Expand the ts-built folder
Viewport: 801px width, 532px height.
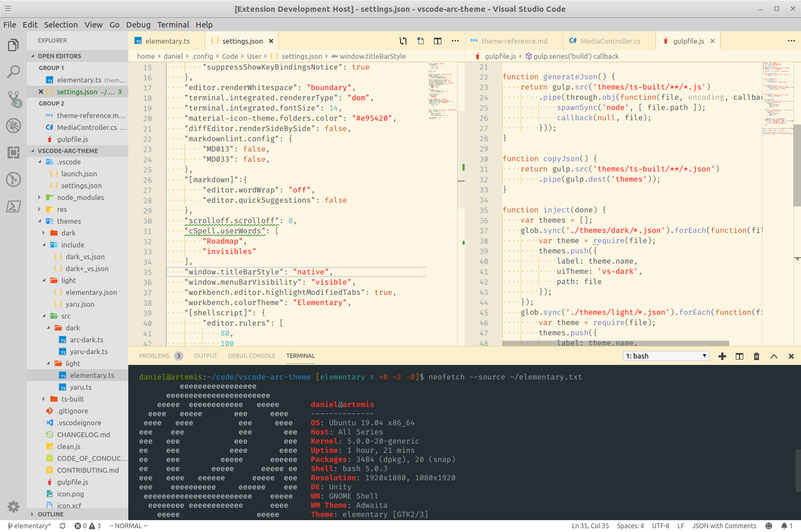72,399
